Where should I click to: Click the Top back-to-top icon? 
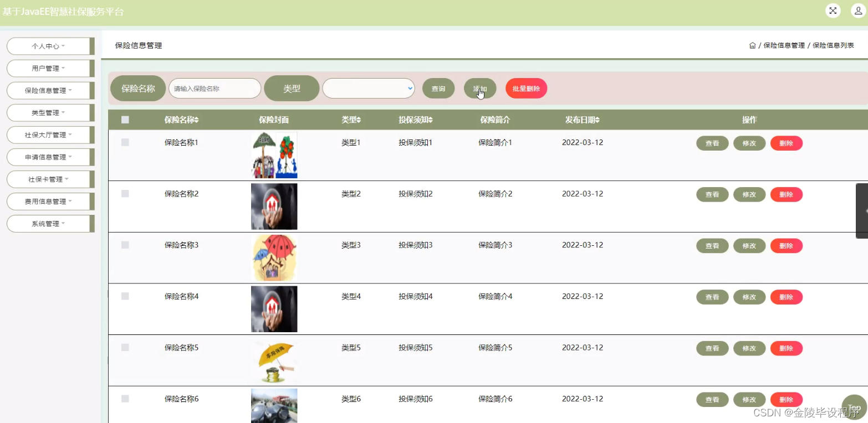(x=853, y=407)
